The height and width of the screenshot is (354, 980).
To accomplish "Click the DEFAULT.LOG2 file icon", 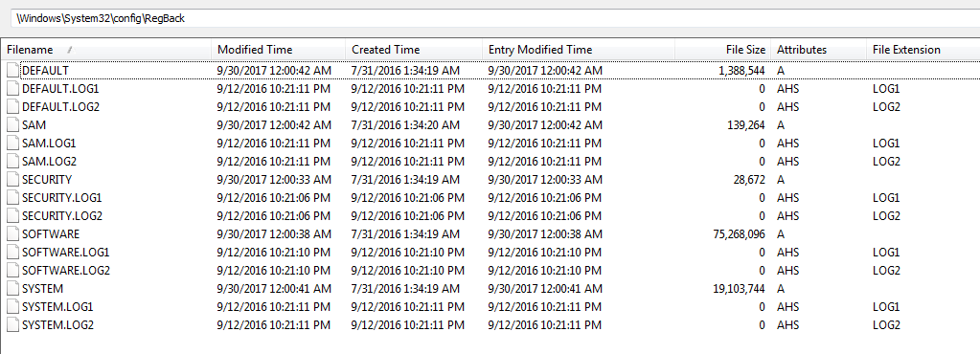I will point(12,107).
